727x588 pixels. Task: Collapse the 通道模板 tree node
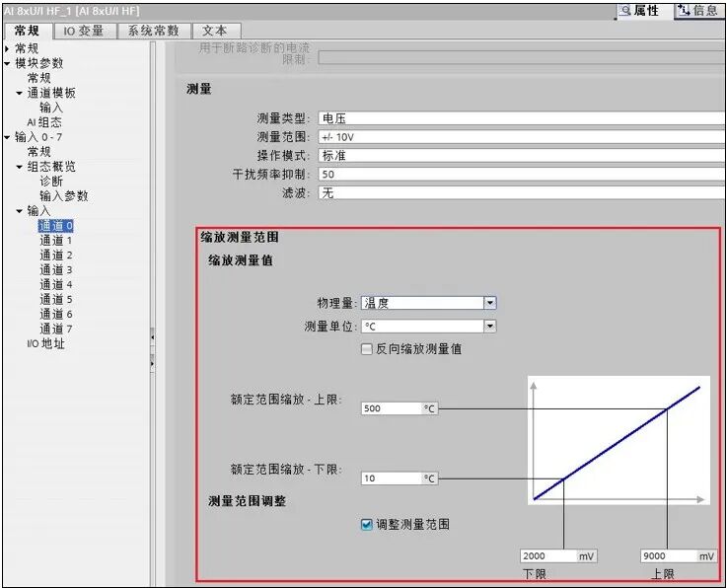19,93
